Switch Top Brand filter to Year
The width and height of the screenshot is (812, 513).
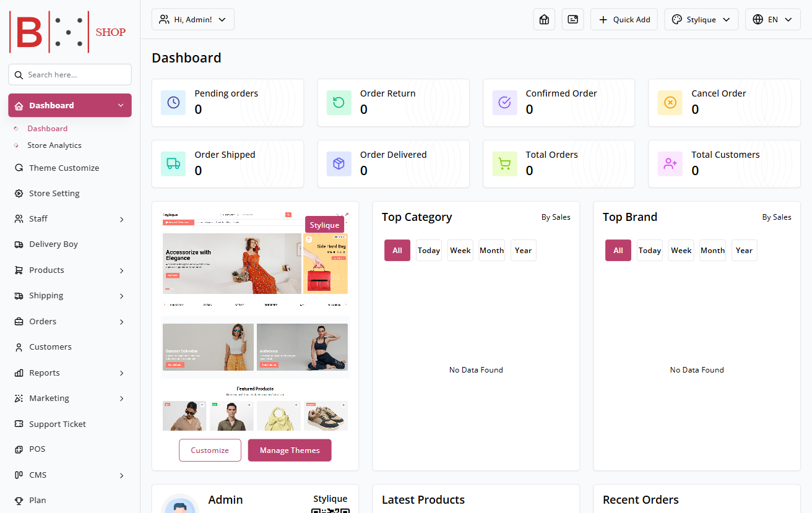click(744, 250)
